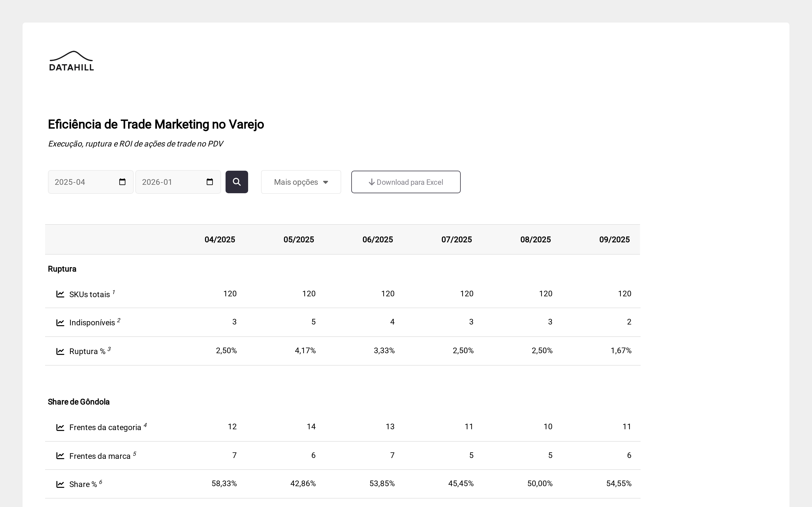Click the magnifier search button
812x507 pixels.
coord(237,182)
